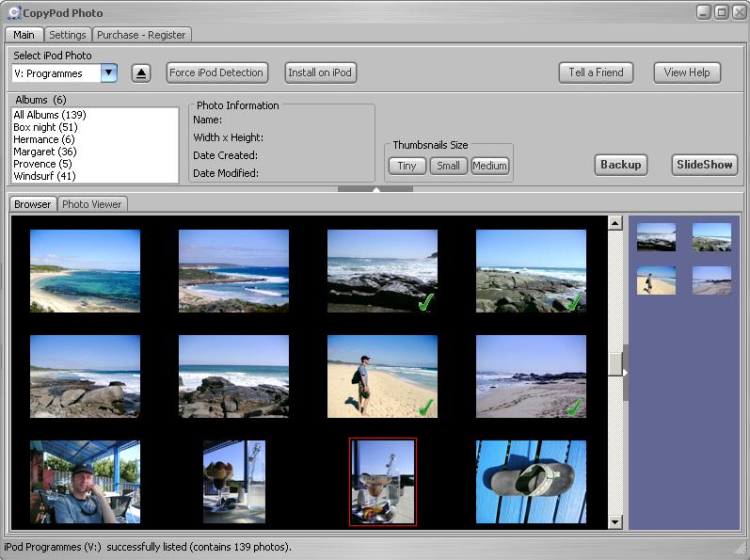Viewport: 750px width, 560px height.
Task: Switch to the Settings tab
Action: point(67,35)
